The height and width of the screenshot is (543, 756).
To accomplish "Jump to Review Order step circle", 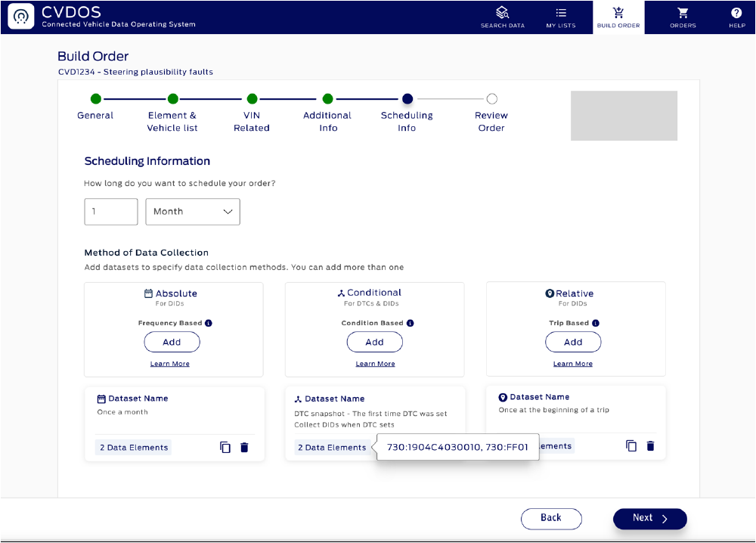I will (x=492, y=99).
